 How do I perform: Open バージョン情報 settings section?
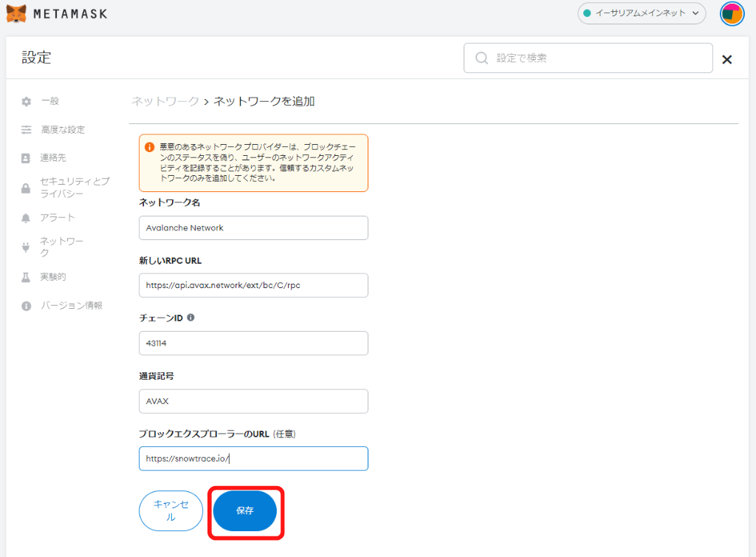click(72, 306)
